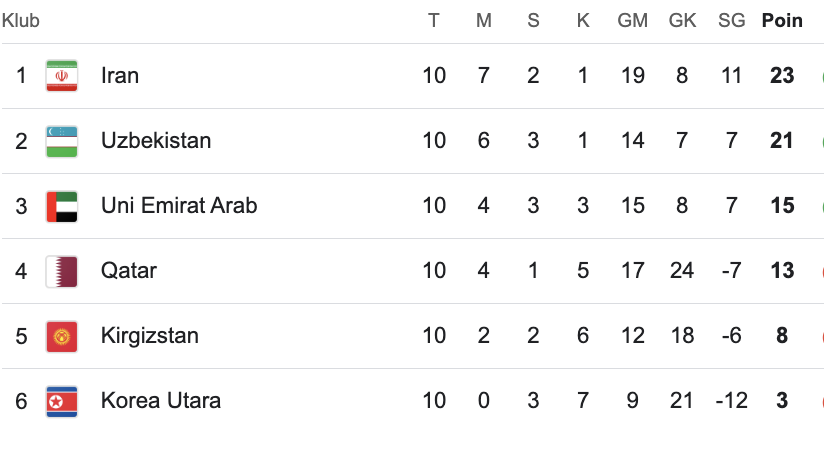Click Iran's 23 points value
The width and height of the screenshot is (824, 462).
(x=782, y=76)
